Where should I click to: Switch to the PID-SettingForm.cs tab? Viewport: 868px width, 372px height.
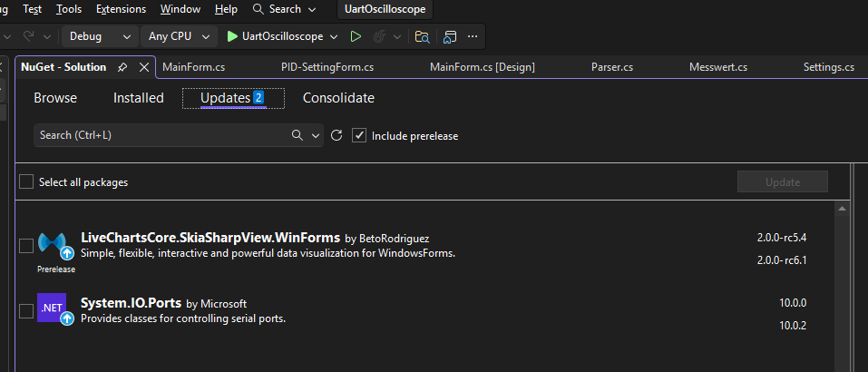coord(327,67)
